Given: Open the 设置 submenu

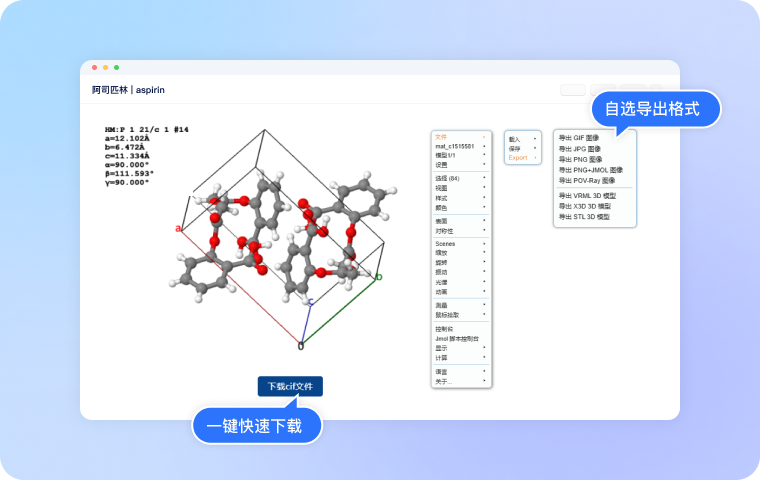Looking at the screenshot, I should click(x=442, y=165).
